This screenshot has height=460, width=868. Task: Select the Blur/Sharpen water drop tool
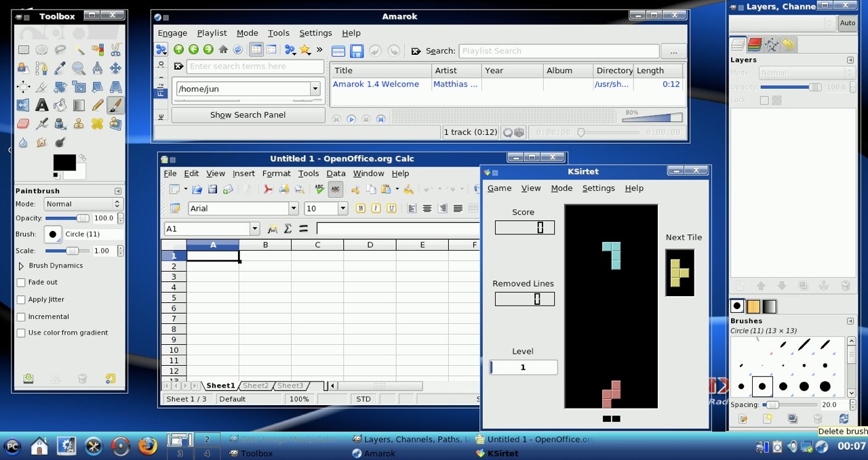point(23,142)
